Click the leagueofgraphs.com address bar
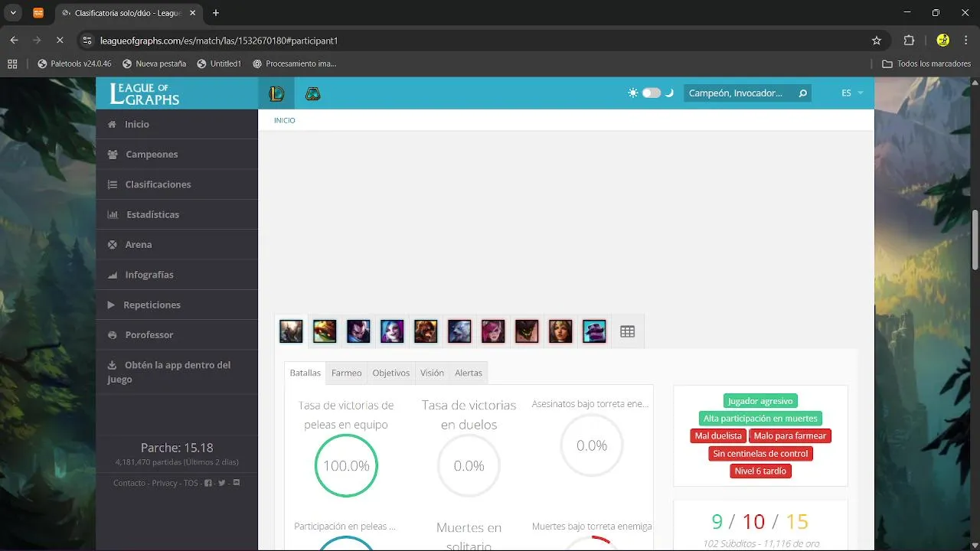The image size is (980, 551). coord(482,41)
